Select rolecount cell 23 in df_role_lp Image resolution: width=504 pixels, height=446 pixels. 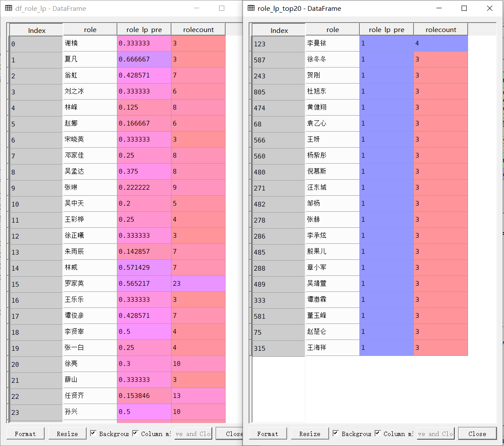(x=198, y=284)
